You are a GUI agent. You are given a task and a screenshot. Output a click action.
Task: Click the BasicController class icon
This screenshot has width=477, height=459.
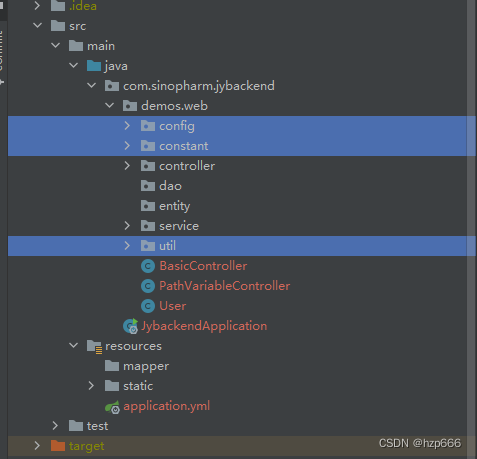pos(148,266)
